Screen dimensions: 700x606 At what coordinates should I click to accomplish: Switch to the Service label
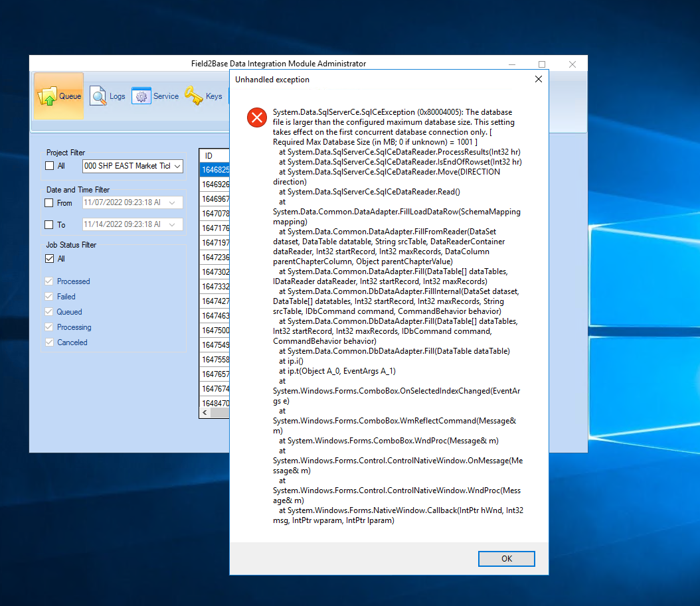[x=166, y=96]
